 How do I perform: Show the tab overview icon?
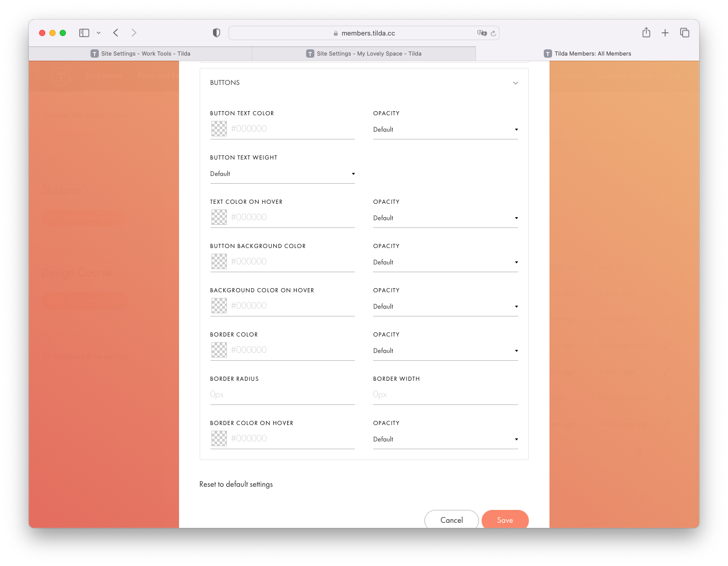point(685,32)
